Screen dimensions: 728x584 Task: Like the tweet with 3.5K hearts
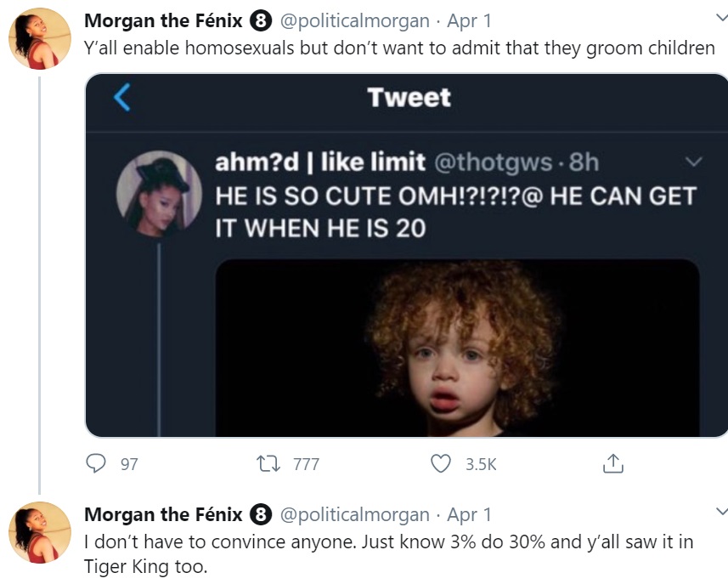441,463
